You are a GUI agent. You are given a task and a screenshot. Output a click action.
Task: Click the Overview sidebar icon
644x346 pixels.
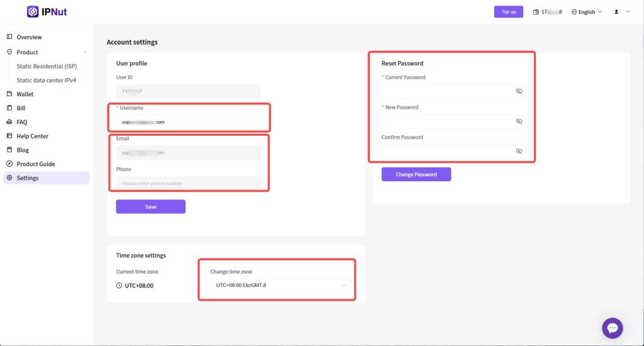tap(9, 37)
